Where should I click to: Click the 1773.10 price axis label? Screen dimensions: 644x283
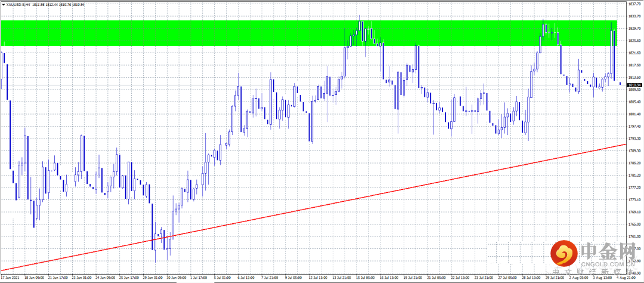pyautogui.click(x=635, y=199)
